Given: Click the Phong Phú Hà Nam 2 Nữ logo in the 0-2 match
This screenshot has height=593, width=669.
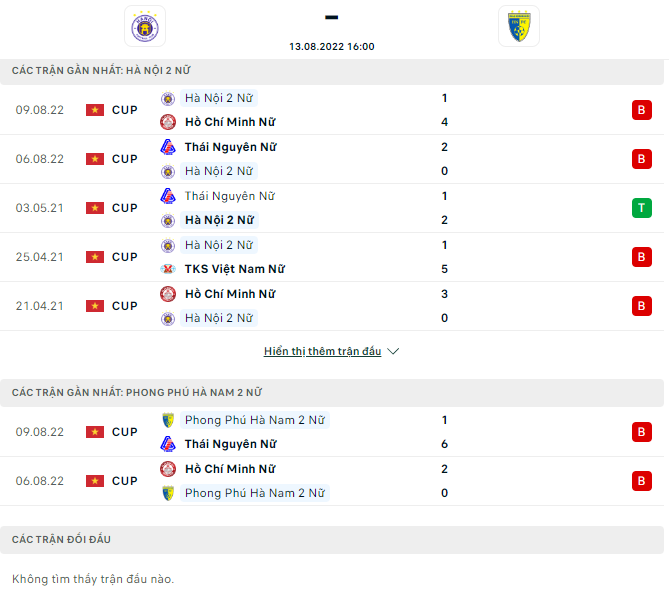Looking at the screenshot, I should [x=168, y=493].
